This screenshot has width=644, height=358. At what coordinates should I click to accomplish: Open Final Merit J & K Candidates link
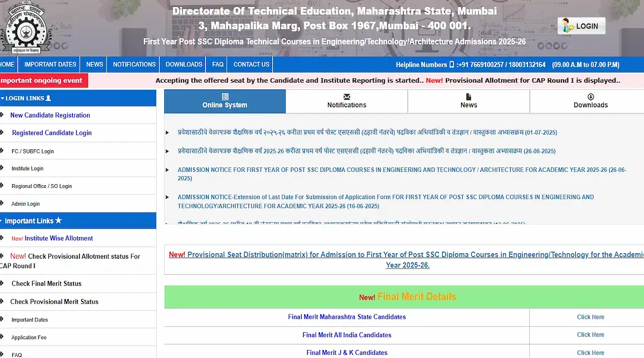click(x=347, y=353)
